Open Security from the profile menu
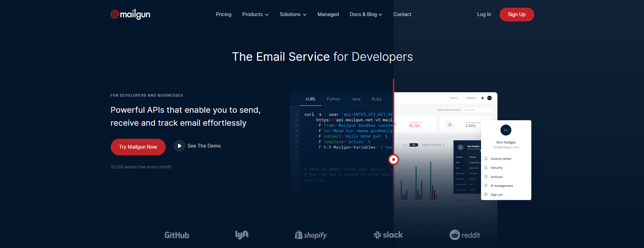This screenshot has width=644, height=248. tap(496, 168)
